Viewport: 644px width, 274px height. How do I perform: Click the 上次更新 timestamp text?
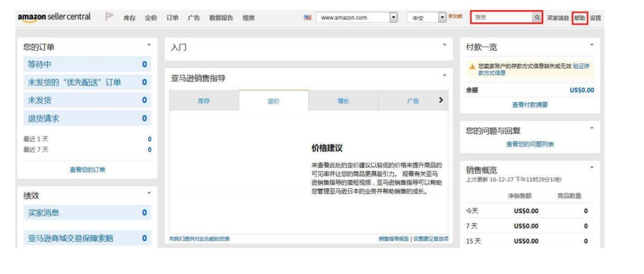pos(514,180)
